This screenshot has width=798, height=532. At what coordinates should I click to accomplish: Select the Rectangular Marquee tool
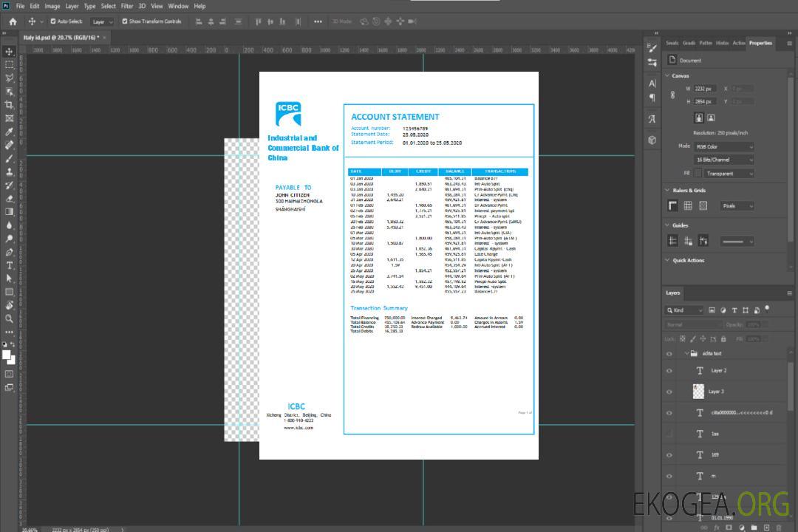click(10, 65)
